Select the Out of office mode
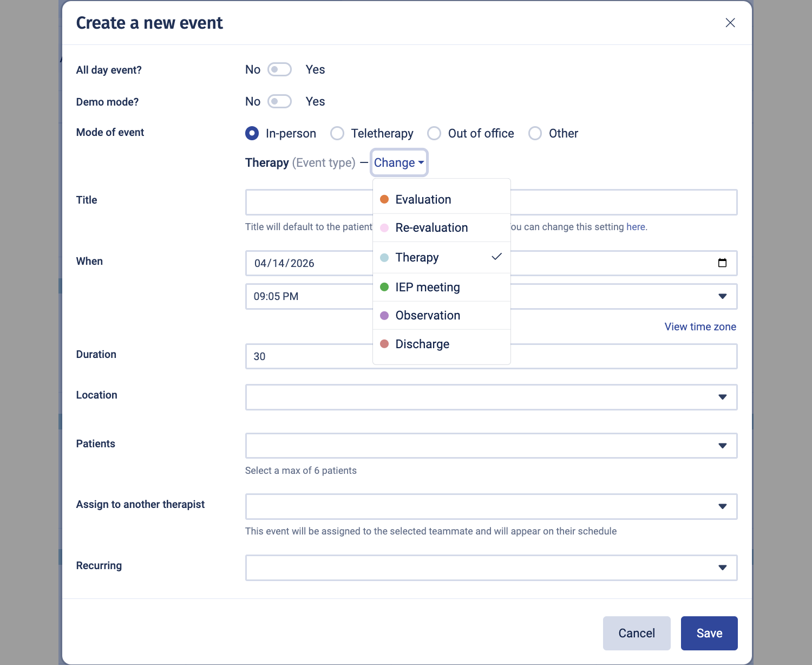Screen dimensions: 812x665 434,134
